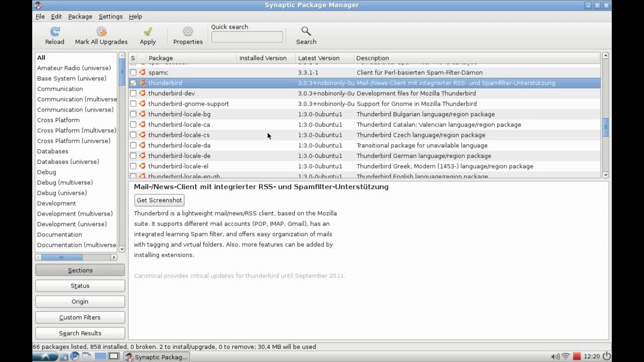Click the Mark All Upgrades icon

101,32
